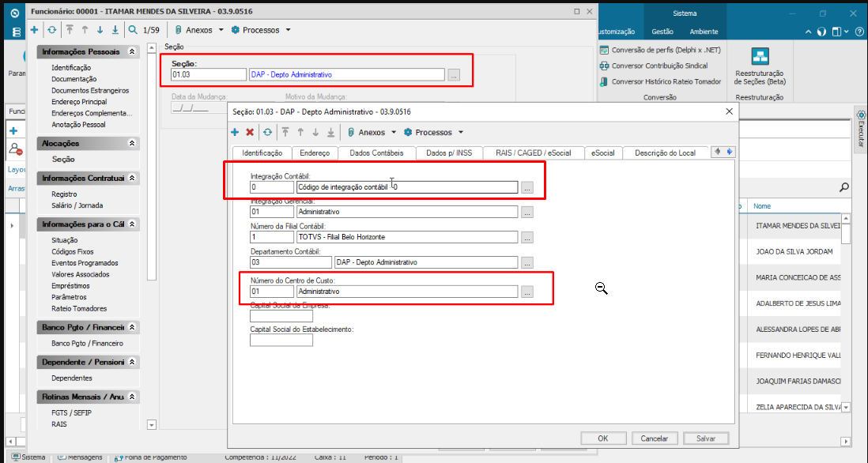Open the Gestão ribbon tab

[662, 32]
